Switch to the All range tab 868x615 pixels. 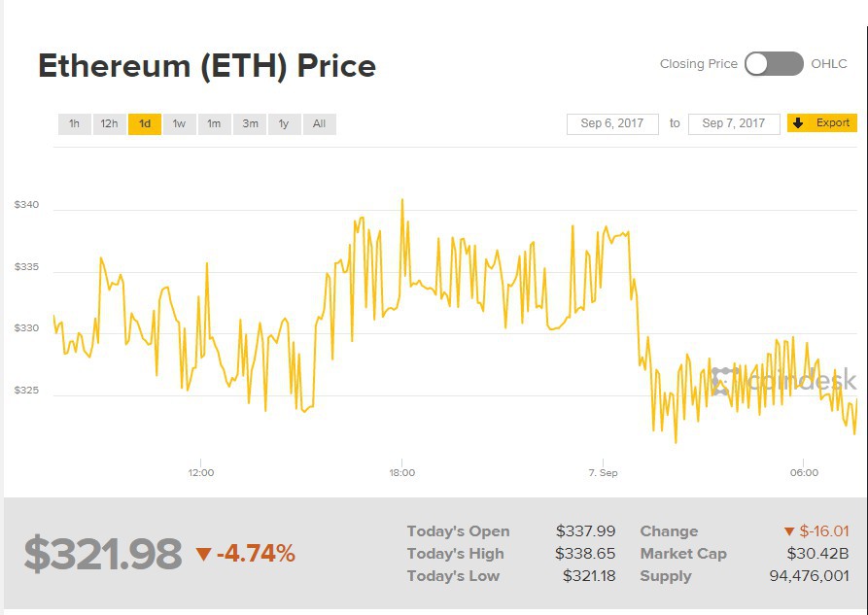click(x=319, y=124)
